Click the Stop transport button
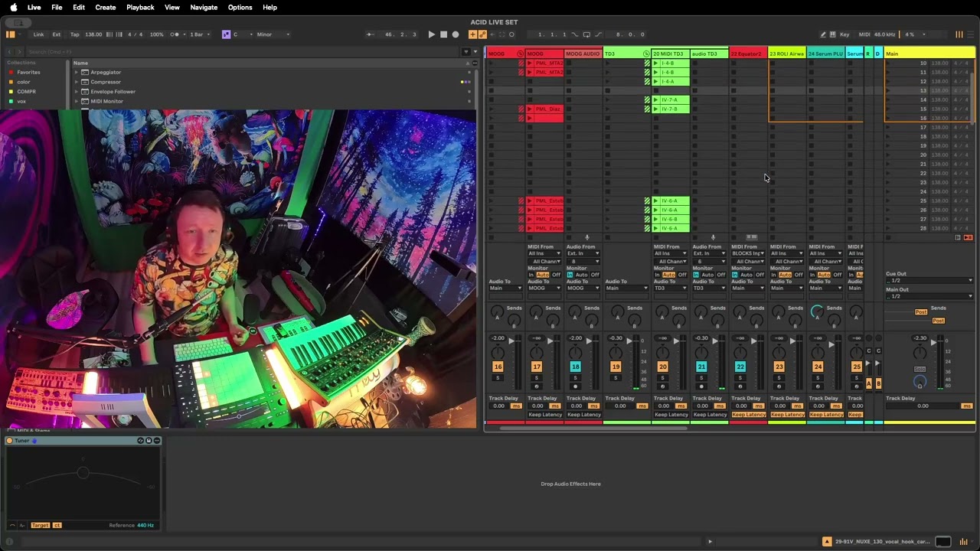 pos(443,34)
